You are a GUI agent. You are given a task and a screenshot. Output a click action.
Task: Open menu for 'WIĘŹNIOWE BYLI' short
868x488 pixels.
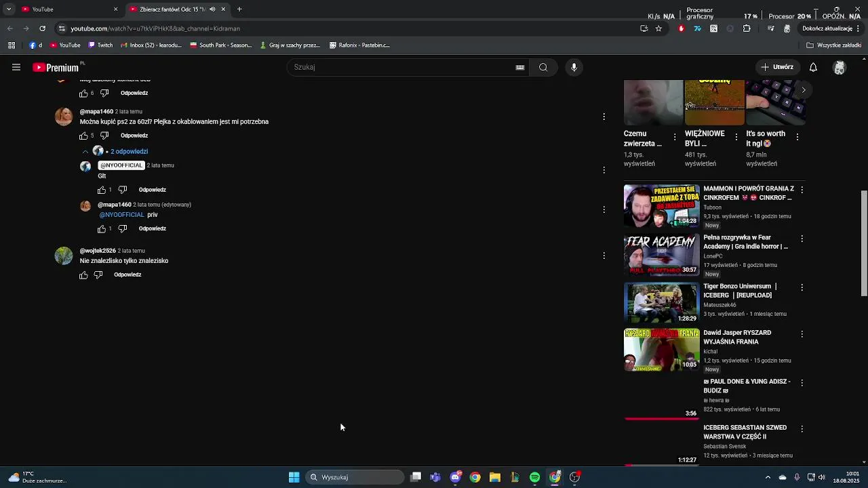(736, 137)
